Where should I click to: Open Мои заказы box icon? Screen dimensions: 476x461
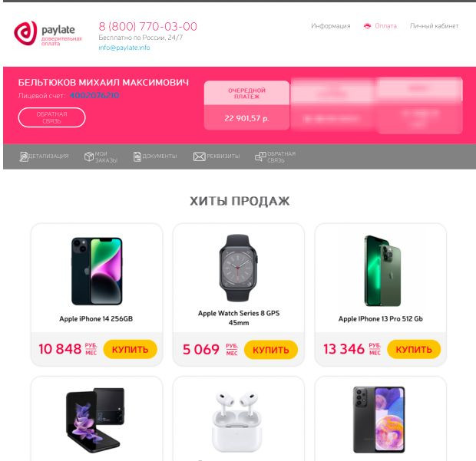pos(89,156)
